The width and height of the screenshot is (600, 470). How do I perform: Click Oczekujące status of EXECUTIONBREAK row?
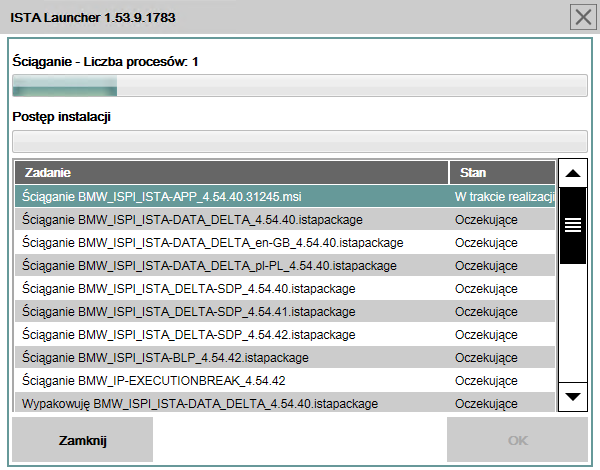point(486,380)
